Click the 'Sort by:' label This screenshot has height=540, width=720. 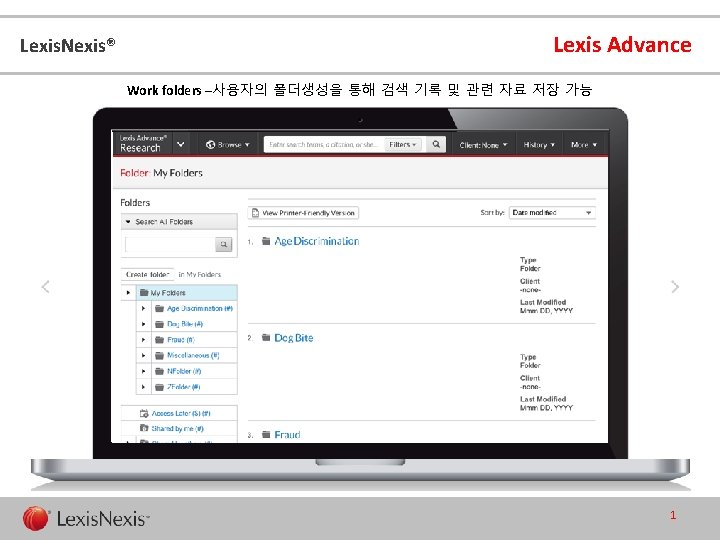492,213
